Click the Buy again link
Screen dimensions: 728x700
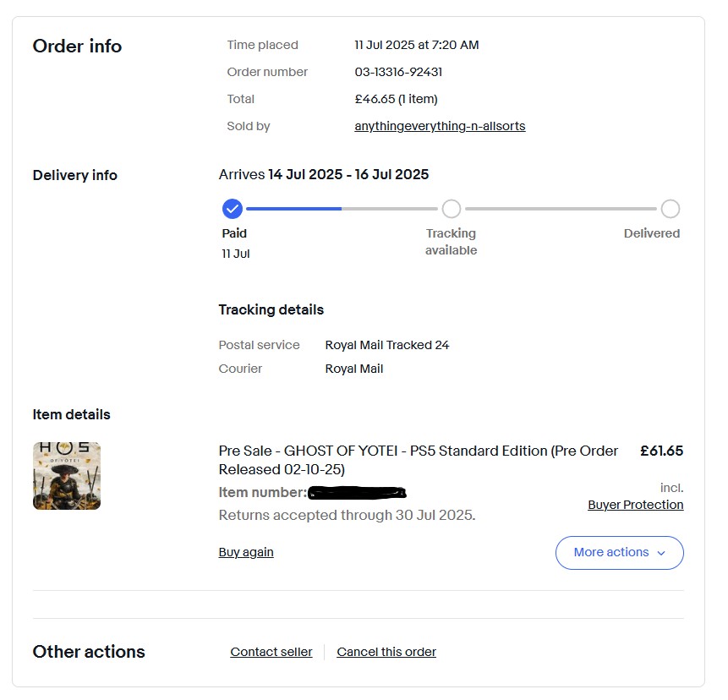coord(246,552)
